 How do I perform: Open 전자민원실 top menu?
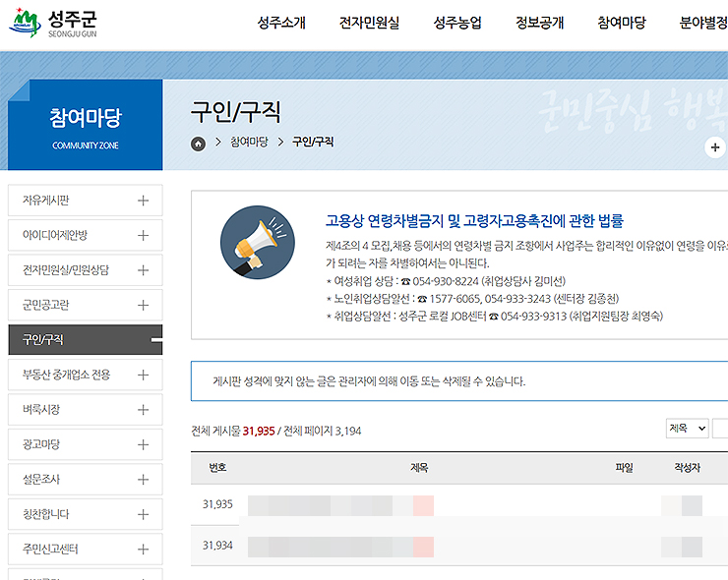click(369, 23)
